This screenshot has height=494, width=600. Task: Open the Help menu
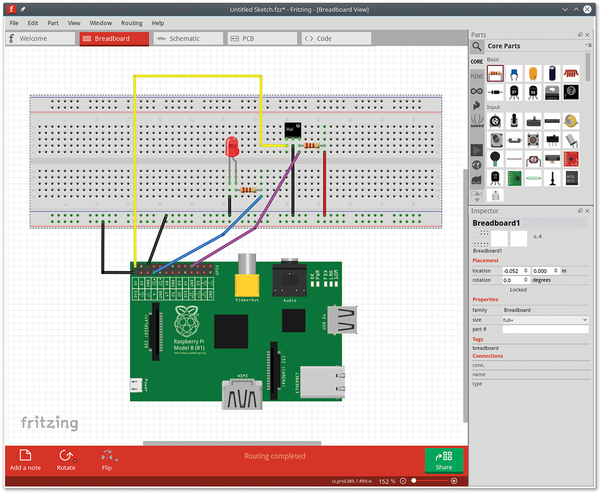158,23
